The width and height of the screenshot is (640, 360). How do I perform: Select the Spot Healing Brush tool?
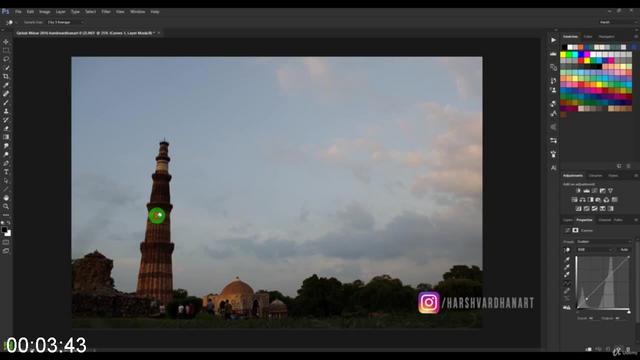click(x=6, y=94)
